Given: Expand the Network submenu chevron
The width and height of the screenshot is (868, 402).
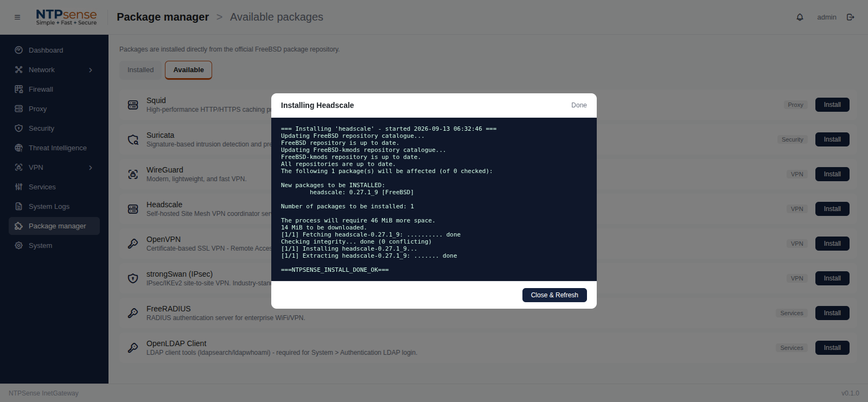Looking at the screenshot, I should (91, 70).
